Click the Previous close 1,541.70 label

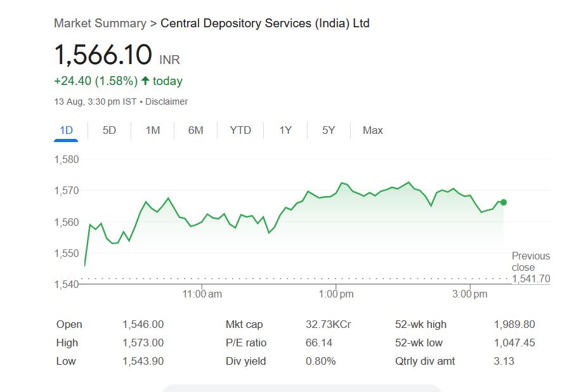(531, 267)
